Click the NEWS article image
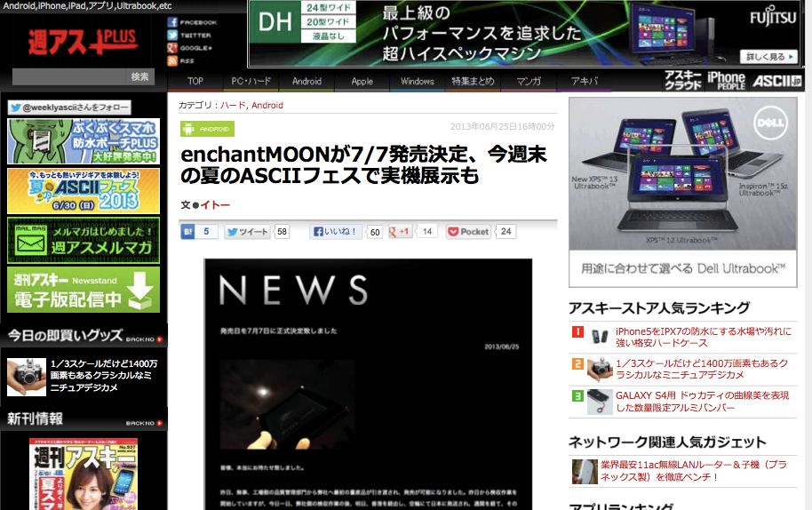Viewport: 812px width, 510px height. click(368, 384)
